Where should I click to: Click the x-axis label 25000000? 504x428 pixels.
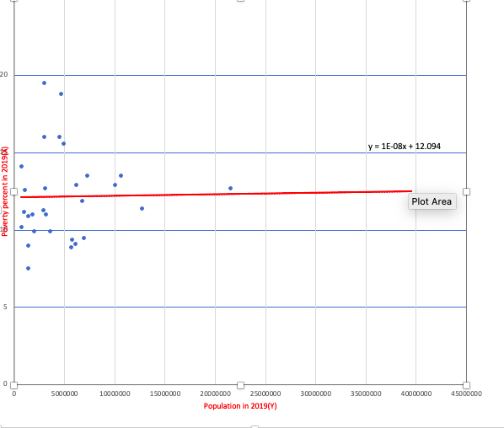click(x=265, y=393)
